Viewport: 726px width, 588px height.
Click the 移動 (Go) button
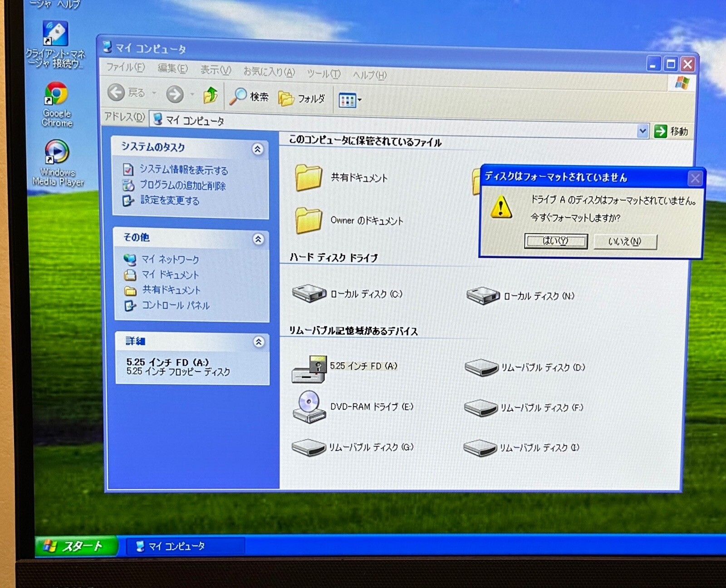click(x=672, y=132)
